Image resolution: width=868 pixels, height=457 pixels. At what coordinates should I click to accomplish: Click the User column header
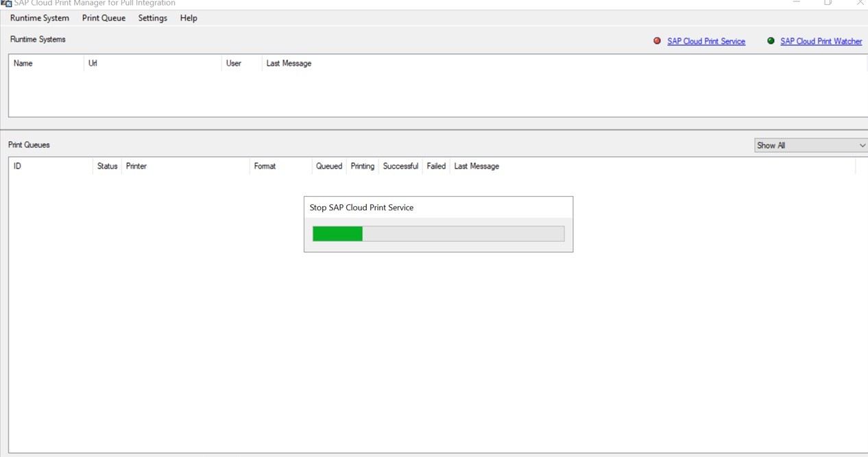tap(242, 63)
